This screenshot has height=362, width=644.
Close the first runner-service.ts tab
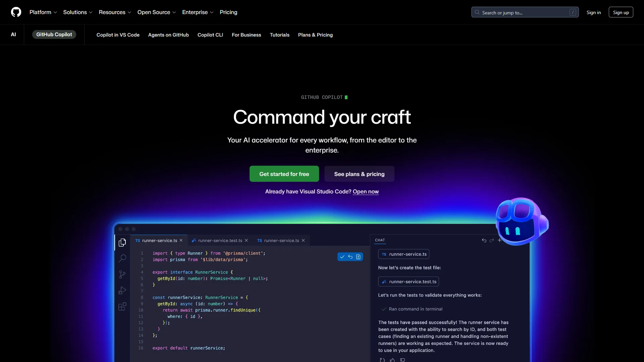(x=181, y=241)
